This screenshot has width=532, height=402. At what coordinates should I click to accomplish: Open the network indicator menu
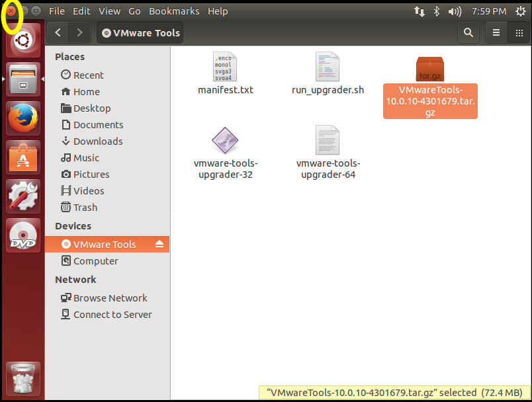click(x=419, y=11)
